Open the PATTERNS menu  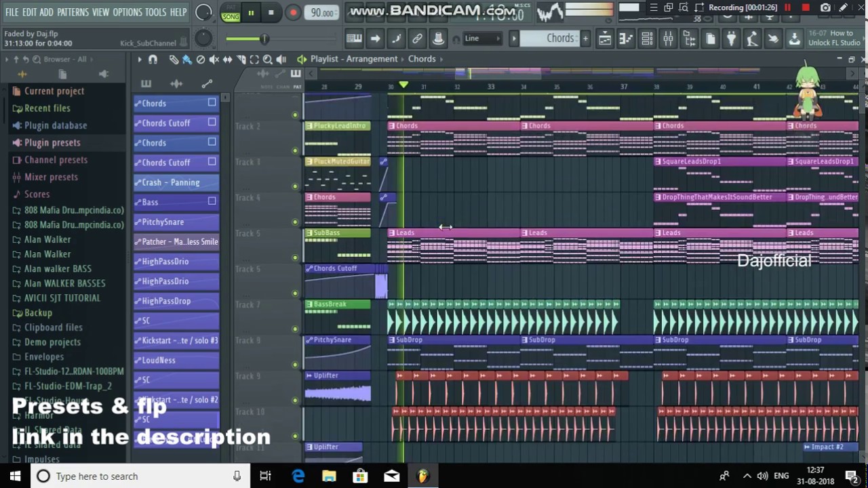pyautogui.click(x=73, y=12)
